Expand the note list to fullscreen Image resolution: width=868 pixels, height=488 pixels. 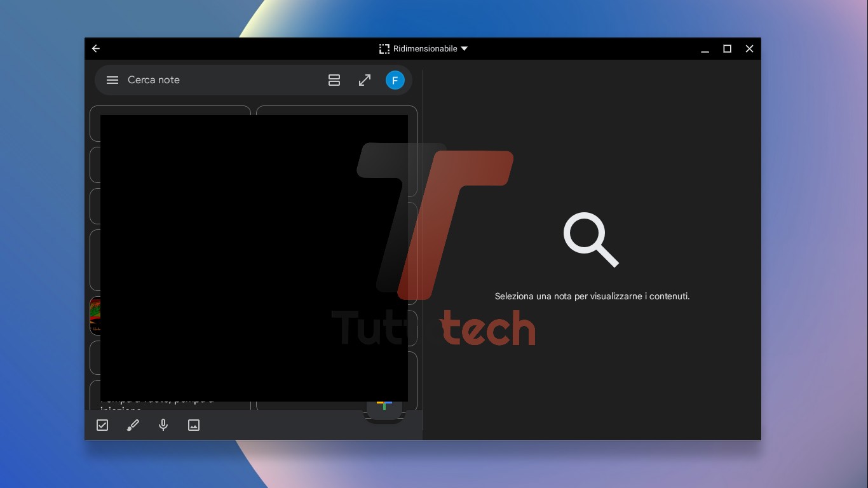point(365,80)
